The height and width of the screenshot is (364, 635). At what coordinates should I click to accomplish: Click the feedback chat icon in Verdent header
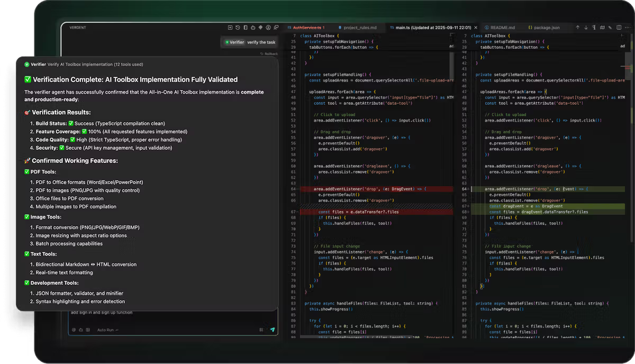click(276, 28)
